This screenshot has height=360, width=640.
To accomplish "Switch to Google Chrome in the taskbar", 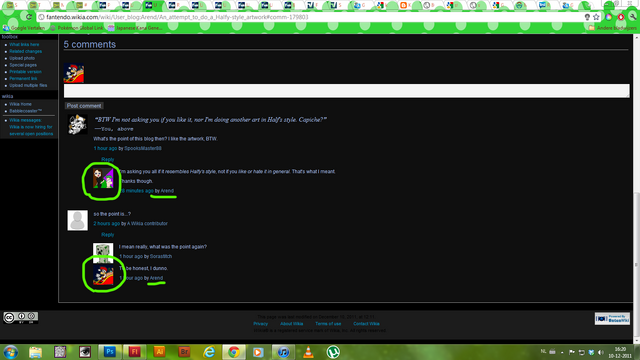I will coord(234,352).
